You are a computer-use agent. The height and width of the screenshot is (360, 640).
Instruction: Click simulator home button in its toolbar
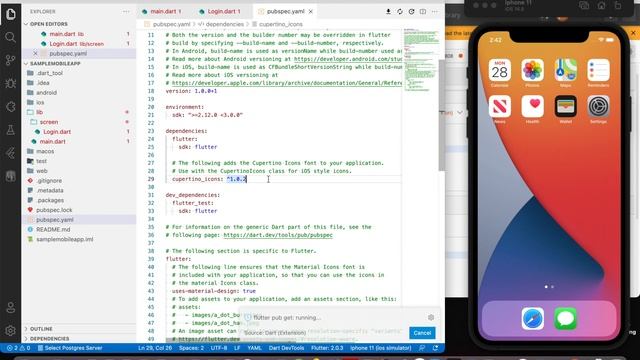coord(601,6)
